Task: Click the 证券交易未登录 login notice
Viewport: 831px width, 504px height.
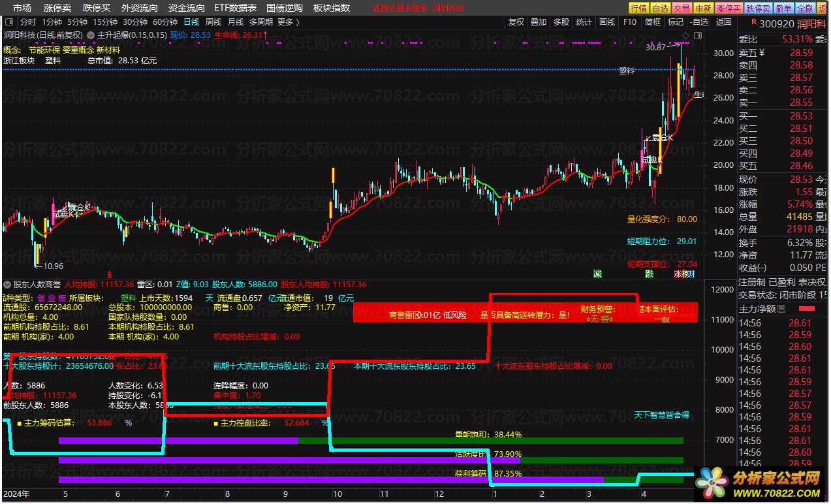Action: tap(400, 8)
